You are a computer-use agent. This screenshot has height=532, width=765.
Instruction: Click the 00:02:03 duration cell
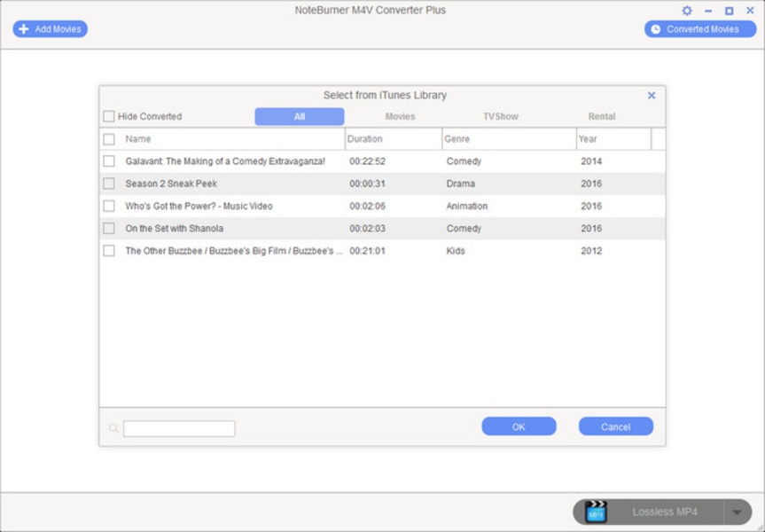point(367,229)
